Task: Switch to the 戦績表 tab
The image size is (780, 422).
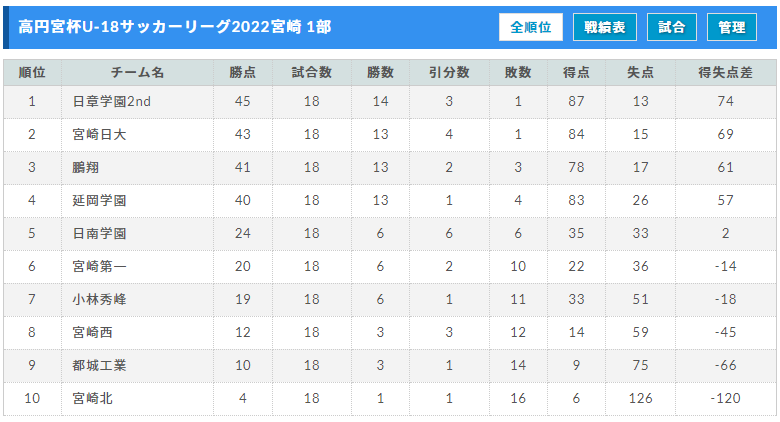Action: (605, 27)
